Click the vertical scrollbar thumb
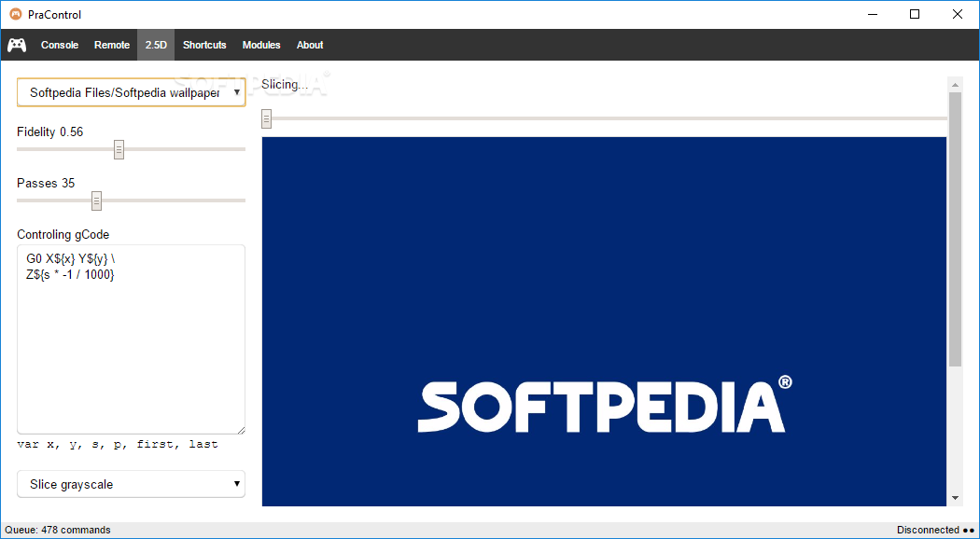980x539 pixels. point(955,228)
